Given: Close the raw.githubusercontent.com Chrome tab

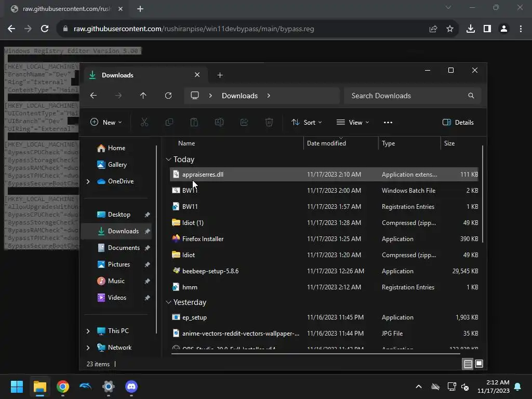Looking at the screenshot, I should point(120,9).
